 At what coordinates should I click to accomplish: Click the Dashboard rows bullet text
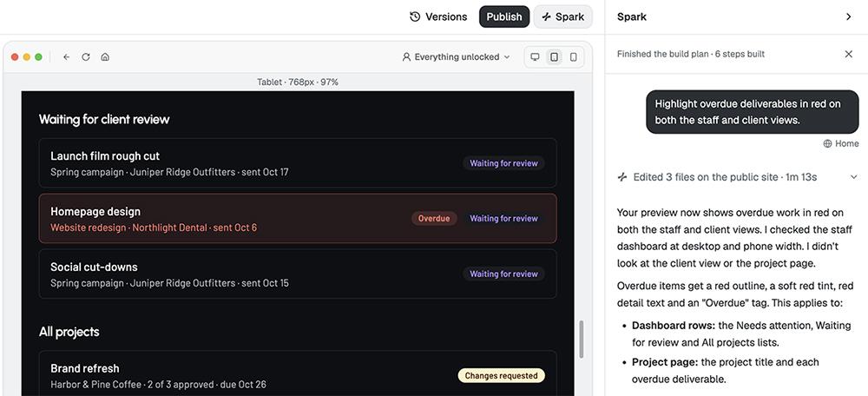click(x=742, y=334)
